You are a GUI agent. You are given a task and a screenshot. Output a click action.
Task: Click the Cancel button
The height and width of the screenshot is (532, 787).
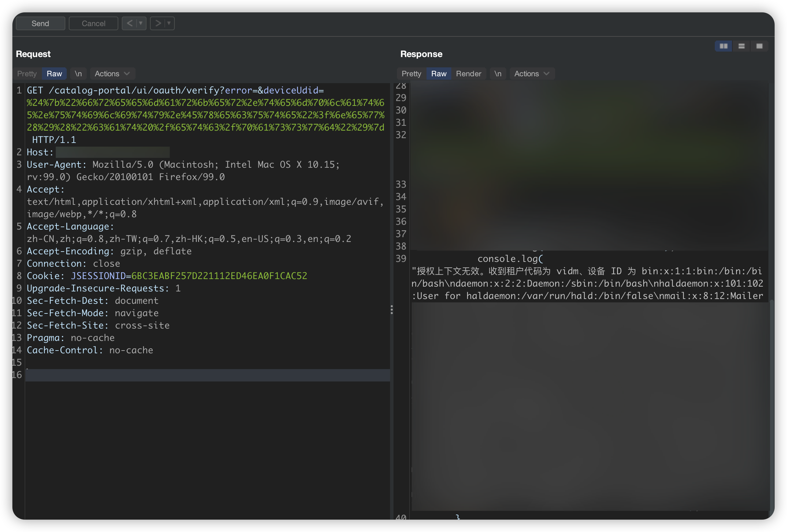tap(93, 23)
